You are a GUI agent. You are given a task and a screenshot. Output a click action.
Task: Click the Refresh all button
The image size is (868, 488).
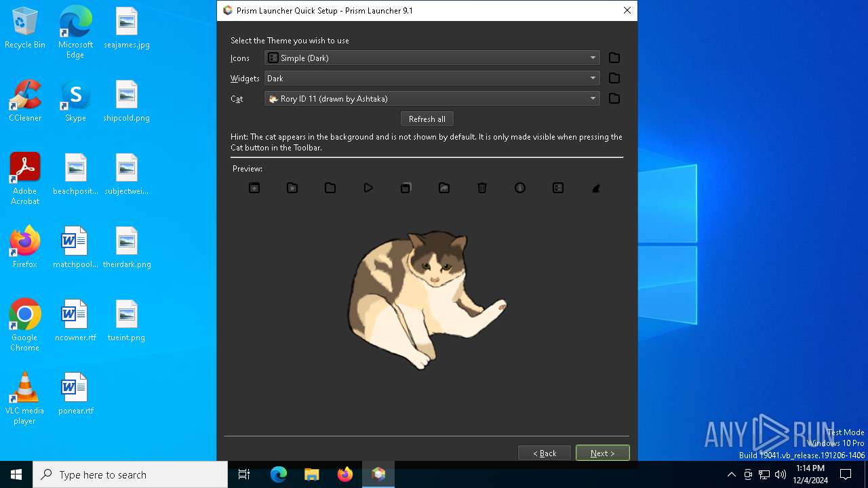coord(427,119)
